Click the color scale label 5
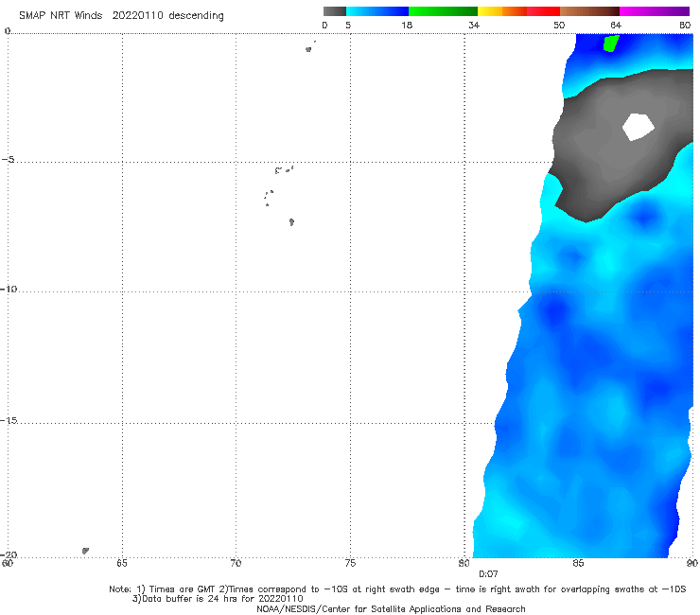The width and height of the screenshot is (700, 615). tap(348, 25)
